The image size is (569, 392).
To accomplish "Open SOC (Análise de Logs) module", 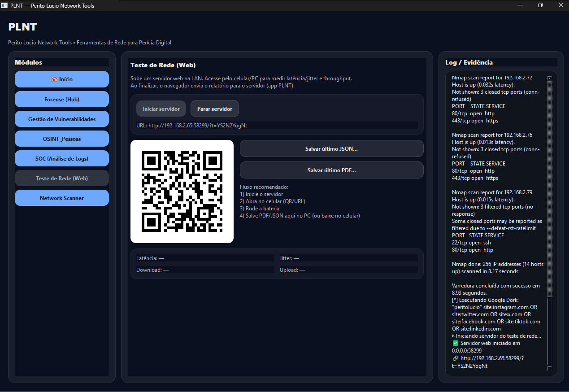I will point(61,158).
